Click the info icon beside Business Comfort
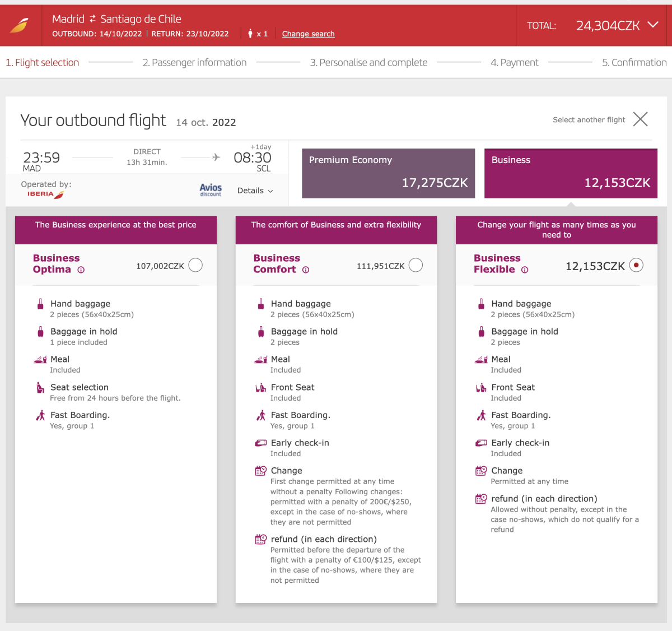The height and width of the screenshot is (631, 672). (306, 270)
